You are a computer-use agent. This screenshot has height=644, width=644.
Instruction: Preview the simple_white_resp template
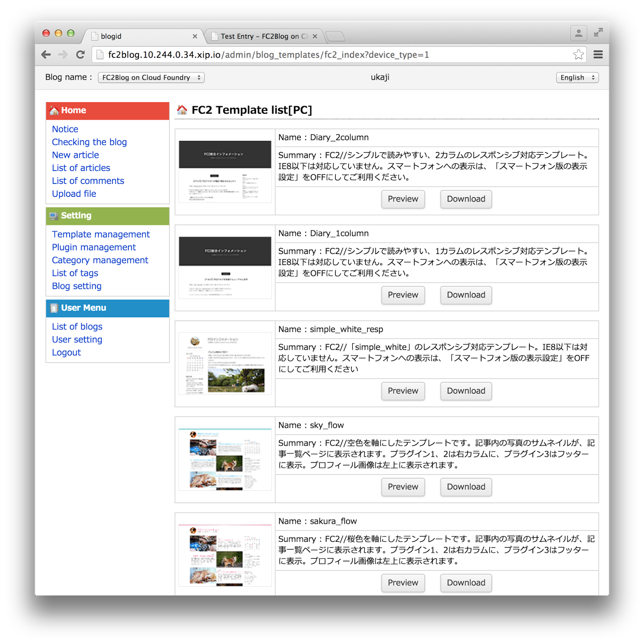(403, 391)
